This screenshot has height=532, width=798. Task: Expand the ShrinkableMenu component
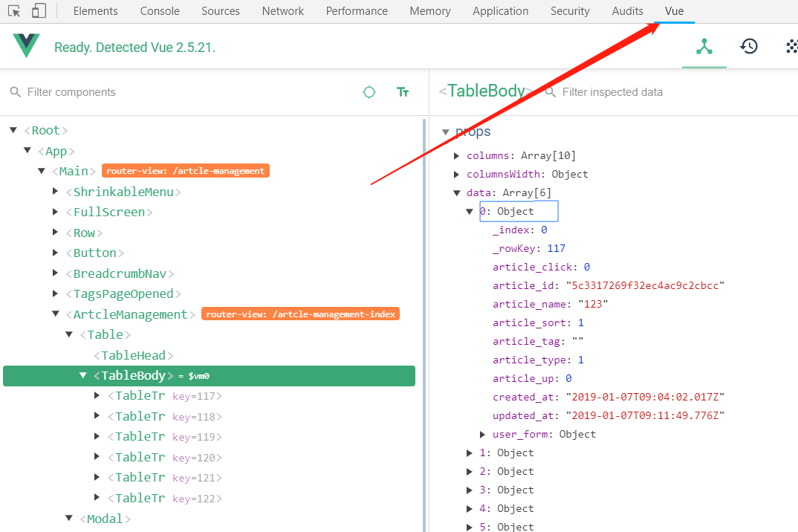click(x=56, y=192)
